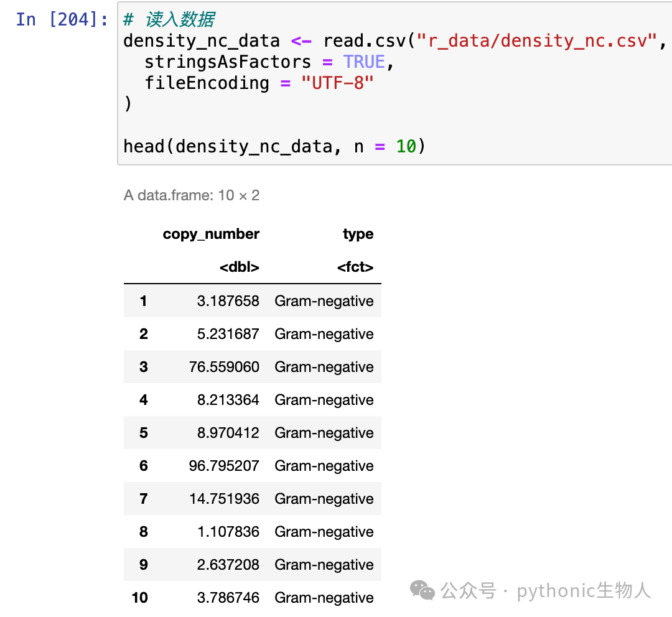Click the "UTF-8" encoding string
The width and height of the screenshot is (672, 617).
point(337,83)
